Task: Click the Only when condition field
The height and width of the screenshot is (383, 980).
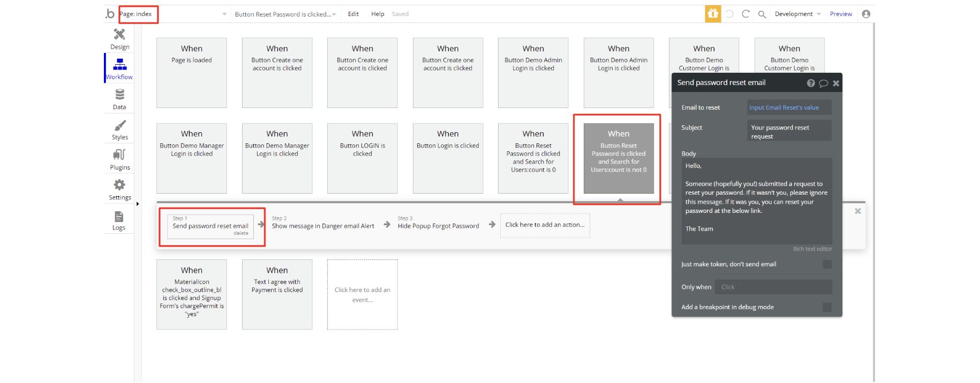Action: [x=773, y=287]
